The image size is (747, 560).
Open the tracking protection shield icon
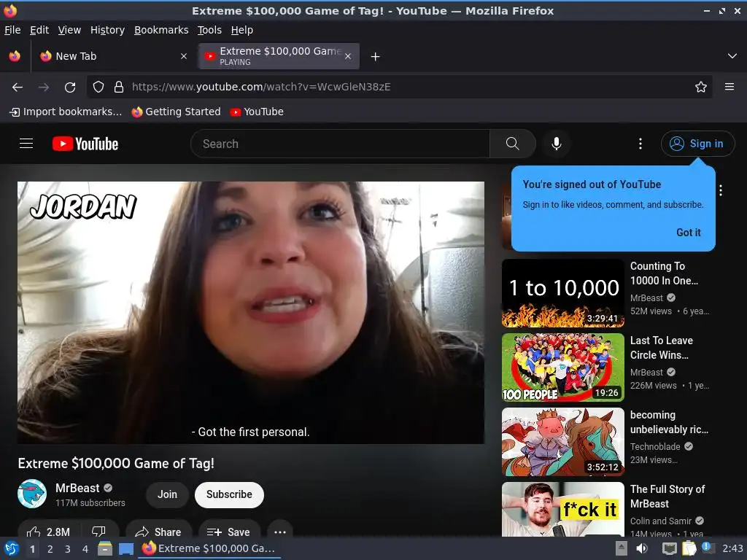click(x=98, y=87)
